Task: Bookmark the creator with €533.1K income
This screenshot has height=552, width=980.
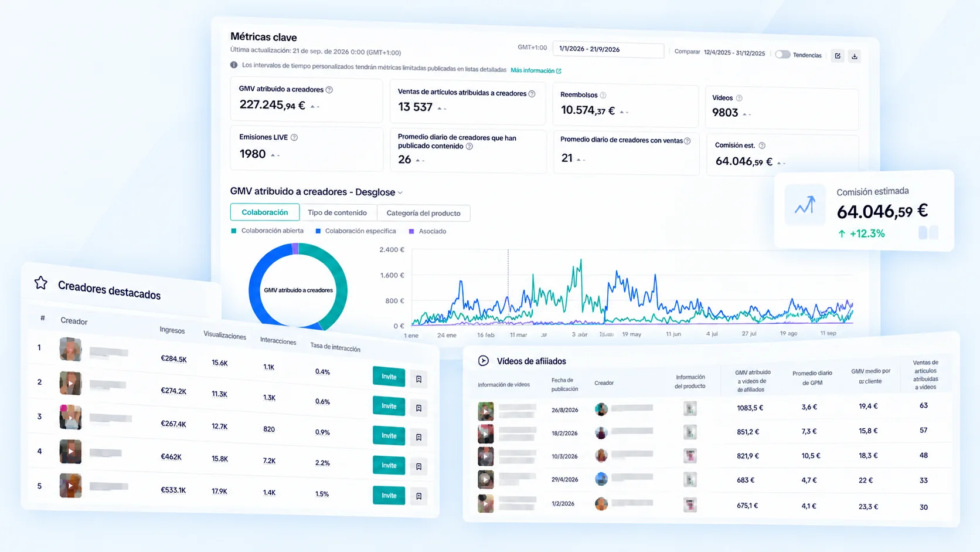Action: [x=418, y=496]
